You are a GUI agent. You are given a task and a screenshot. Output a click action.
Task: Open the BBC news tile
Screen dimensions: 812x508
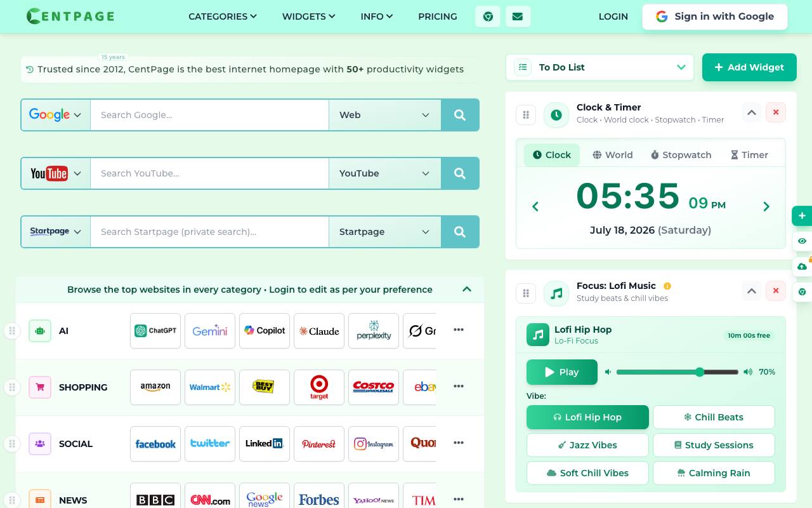click(x=155, y=496)
